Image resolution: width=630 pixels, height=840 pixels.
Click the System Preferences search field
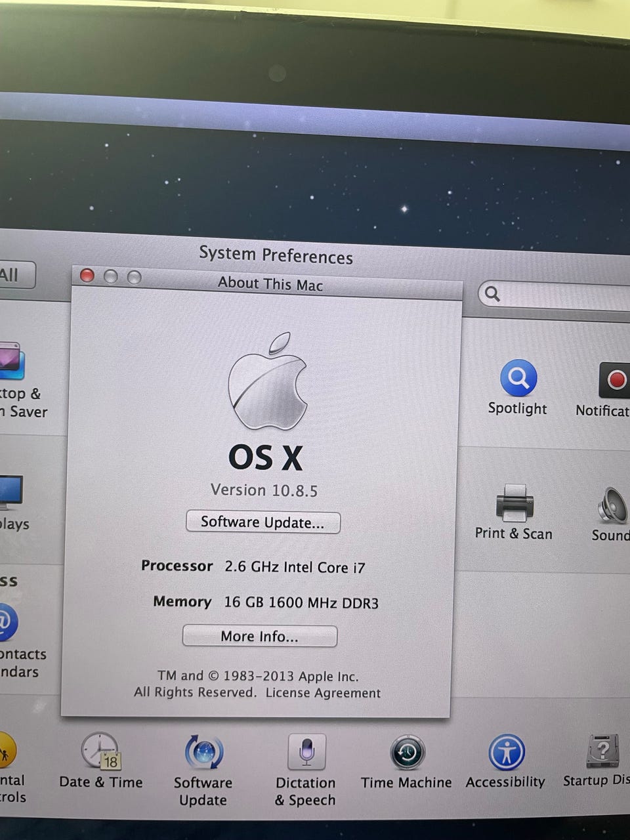(x=555, y=295)
